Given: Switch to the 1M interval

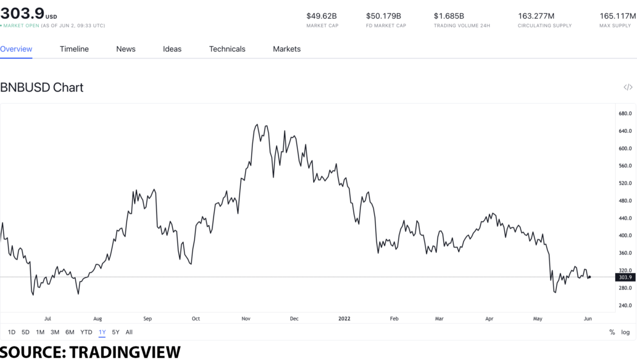Looking at the screenshot, I should pos(40,332).
